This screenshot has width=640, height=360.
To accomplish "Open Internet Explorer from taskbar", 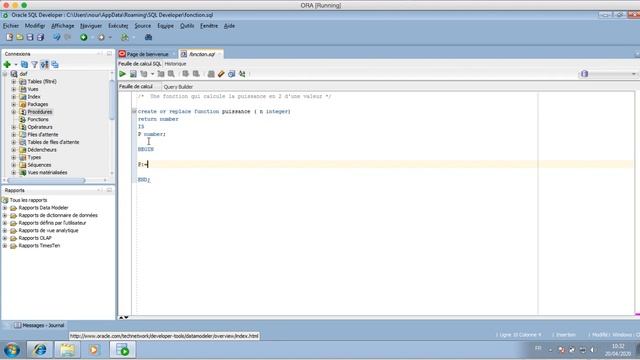I will [x=40, y=350].
